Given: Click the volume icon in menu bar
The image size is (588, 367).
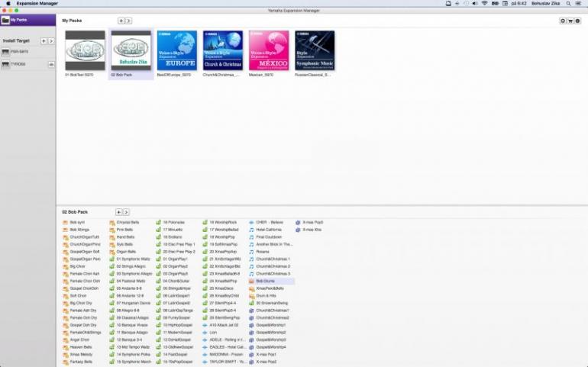Looking at the screenshot, I should (x=475, y=3).
